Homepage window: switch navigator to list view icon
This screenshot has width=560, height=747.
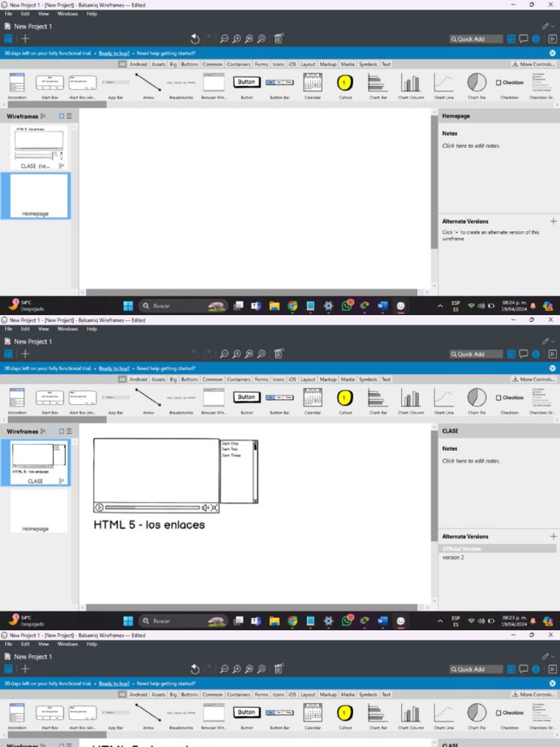69,116
